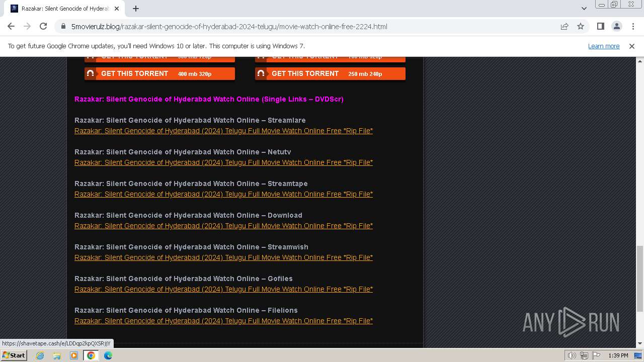This screenshot has width=644, height=362.
Task: Click magnet icon on 400 mb torrent
Action: click(x=91, y=73)
